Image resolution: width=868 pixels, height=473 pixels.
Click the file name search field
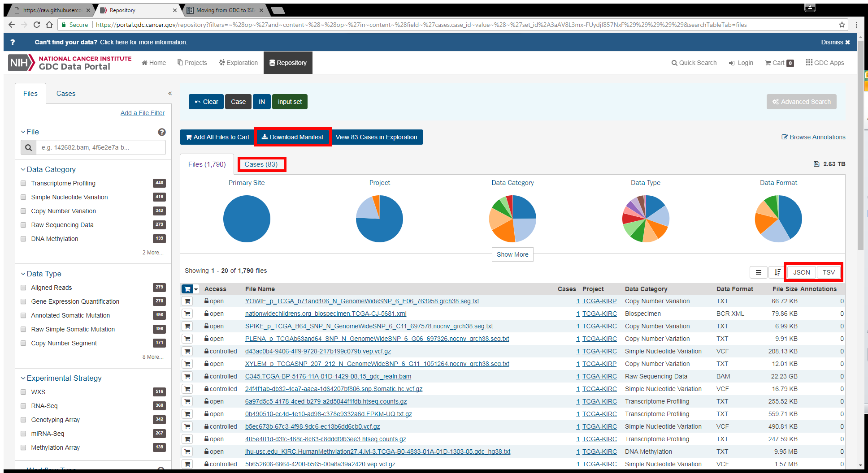[x=101, y=147]
